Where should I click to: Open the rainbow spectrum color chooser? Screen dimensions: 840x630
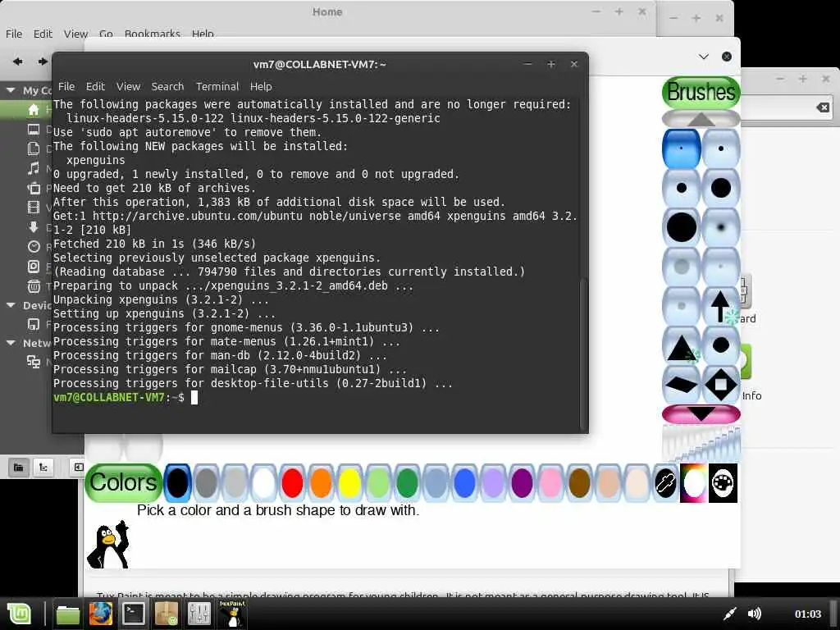[694, 483]
